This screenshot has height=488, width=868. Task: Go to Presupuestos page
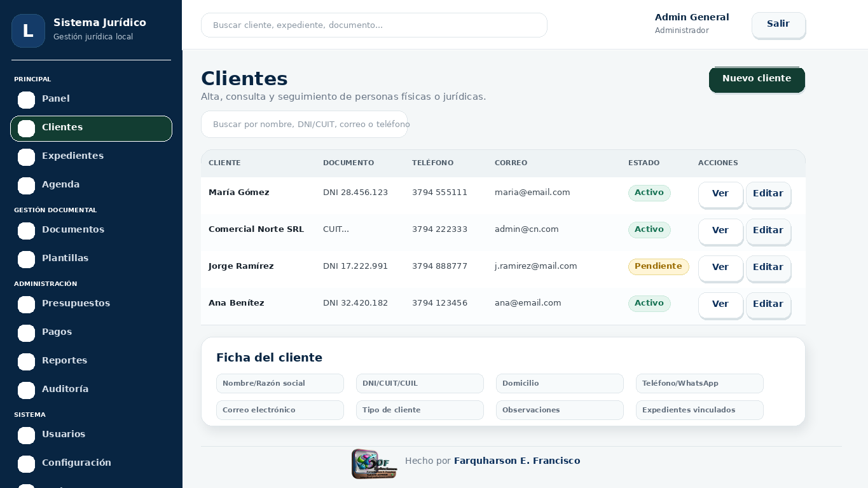click(x=91, y=304)
